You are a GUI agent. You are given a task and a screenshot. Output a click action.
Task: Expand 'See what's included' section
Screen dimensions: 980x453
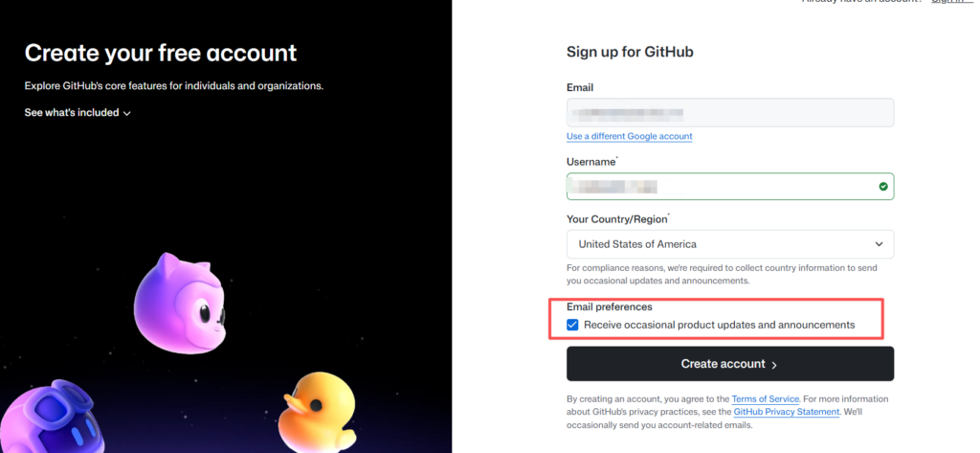pyautogui.click(x=73, y=113)
